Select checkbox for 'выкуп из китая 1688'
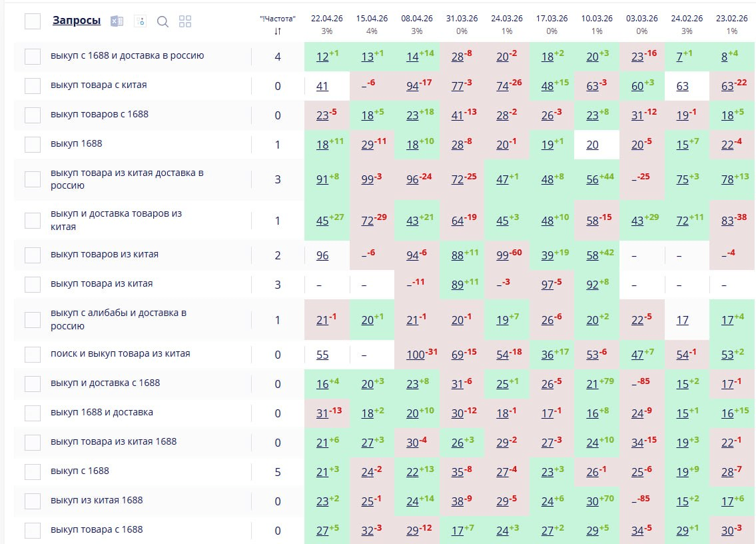 pos(33,501)
